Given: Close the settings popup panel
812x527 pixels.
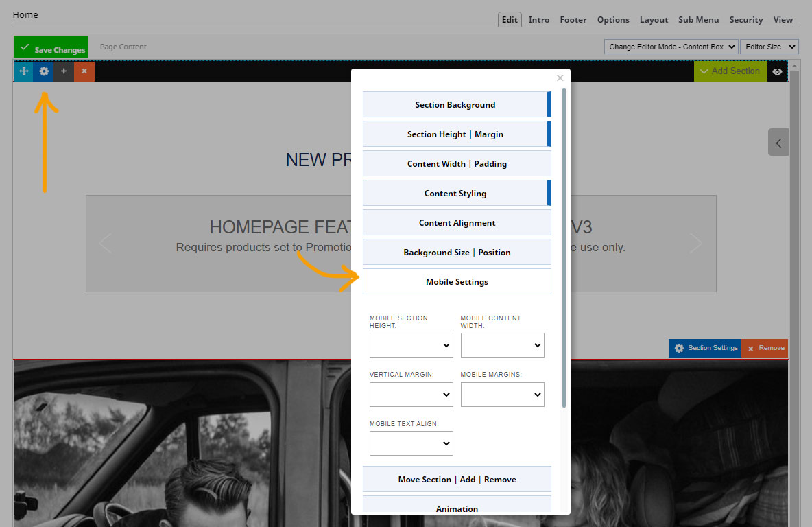Looking at the screenshot, I should coord(560,78).
